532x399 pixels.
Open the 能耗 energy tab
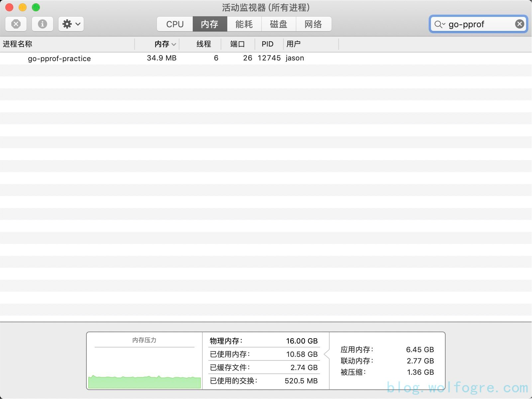(x=244, y=24)
